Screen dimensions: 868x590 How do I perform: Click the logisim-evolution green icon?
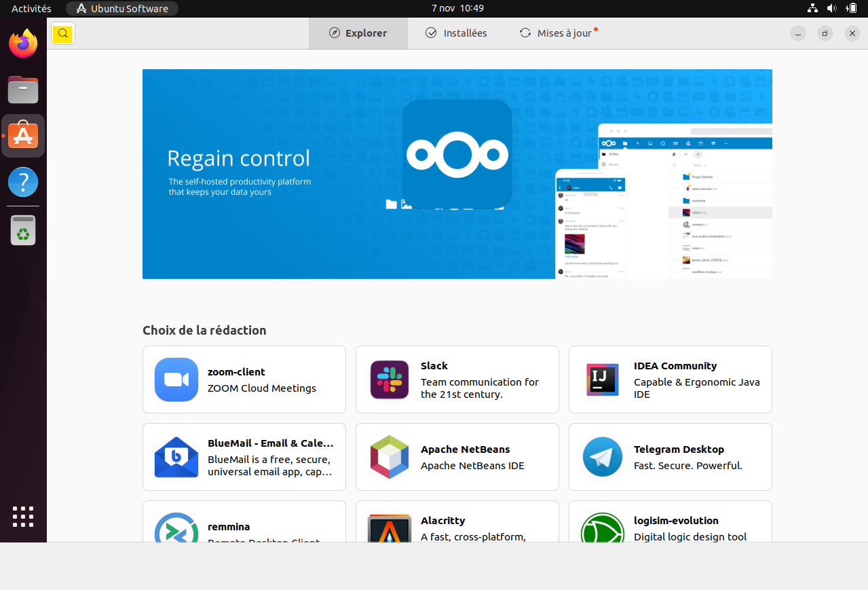point(603,528)
